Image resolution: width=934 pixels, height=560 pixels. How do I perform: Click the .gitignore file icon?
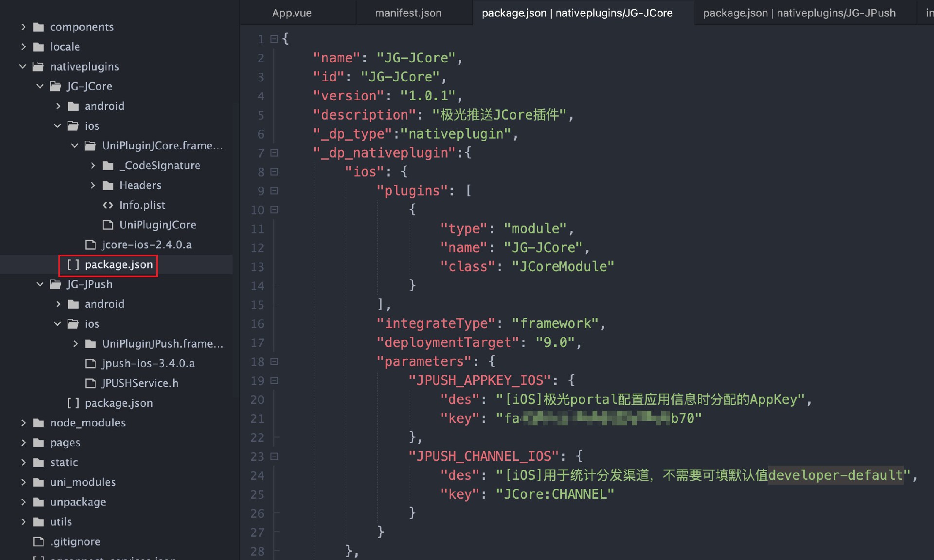click(x=38, y=542)
